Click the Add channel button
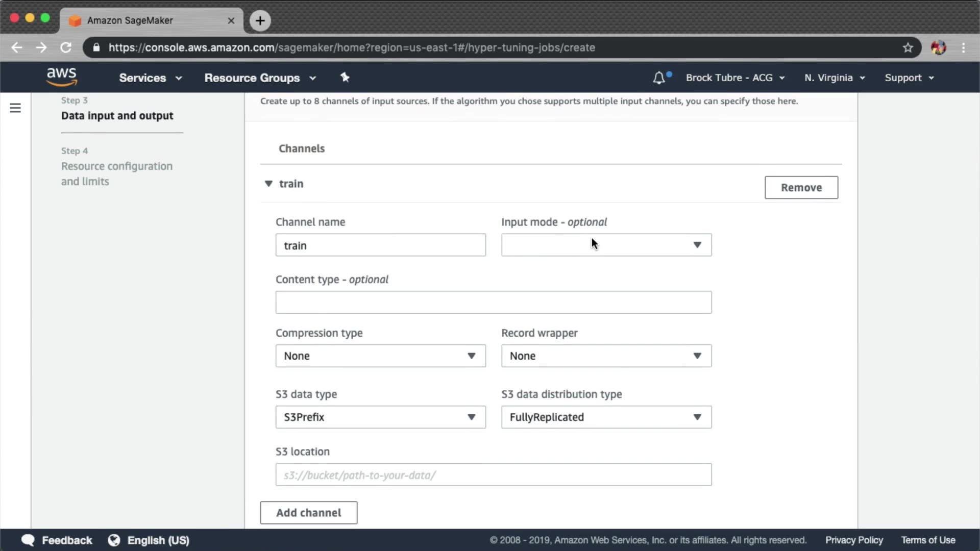980x551 pixels. [308, 513]
